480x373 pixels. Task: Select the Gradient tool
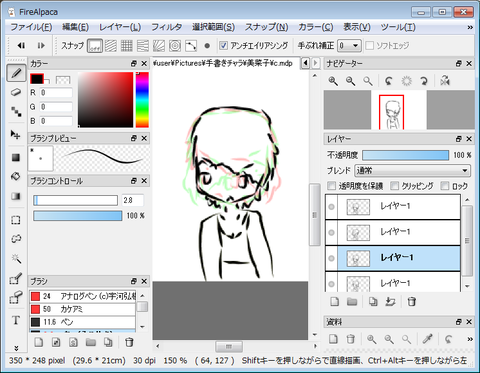(x=16, y=196)
